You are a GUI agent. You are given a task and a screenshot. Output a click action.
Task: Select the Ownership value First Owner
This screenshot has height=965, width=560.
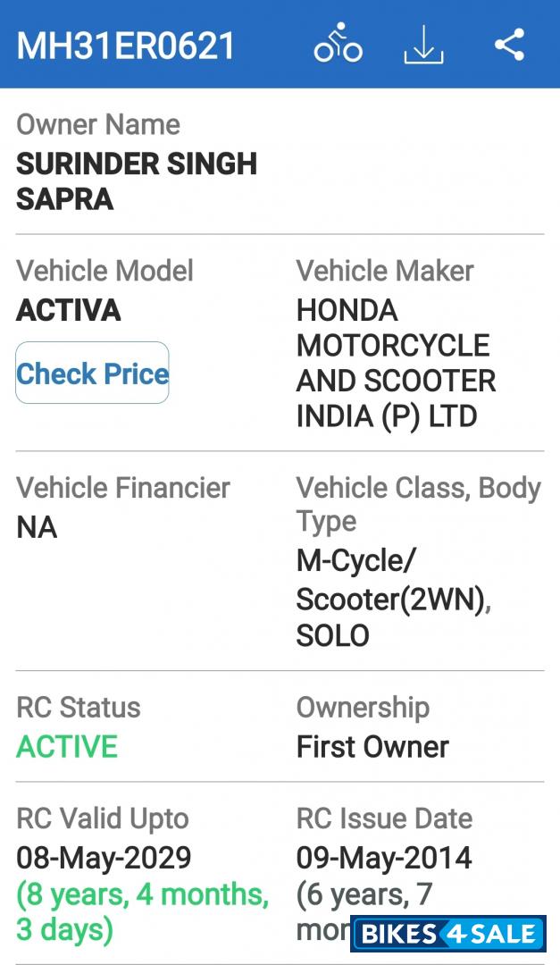tap(371, 745)
